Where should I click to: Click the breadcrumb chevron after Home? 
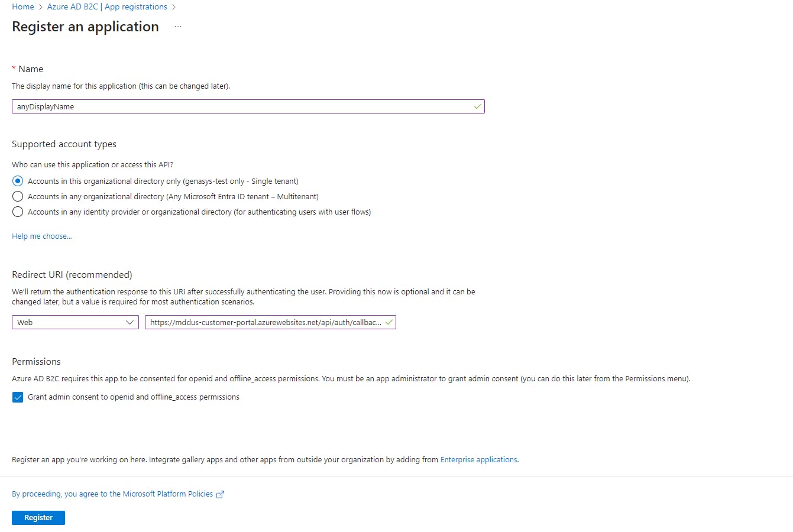(x=41, y=7)
